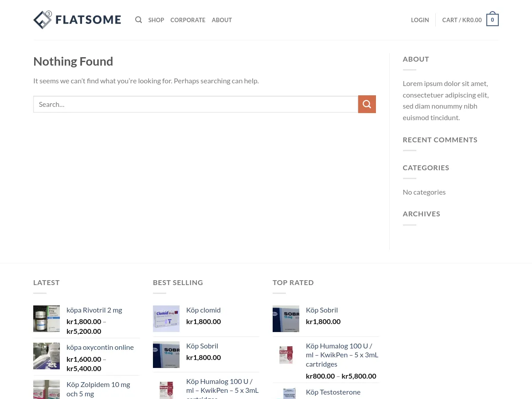Open the köpa oxycontin online link

100,347
